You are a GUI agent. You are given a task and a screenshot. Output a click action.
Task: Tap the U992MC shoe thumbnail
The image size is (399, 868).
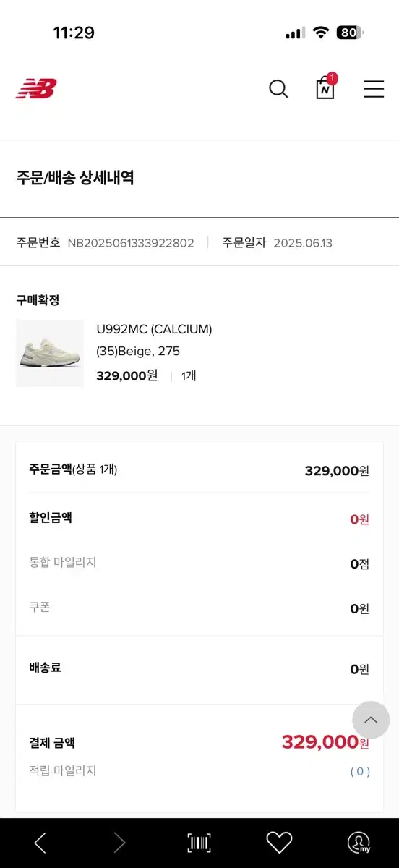pos(50,353)
